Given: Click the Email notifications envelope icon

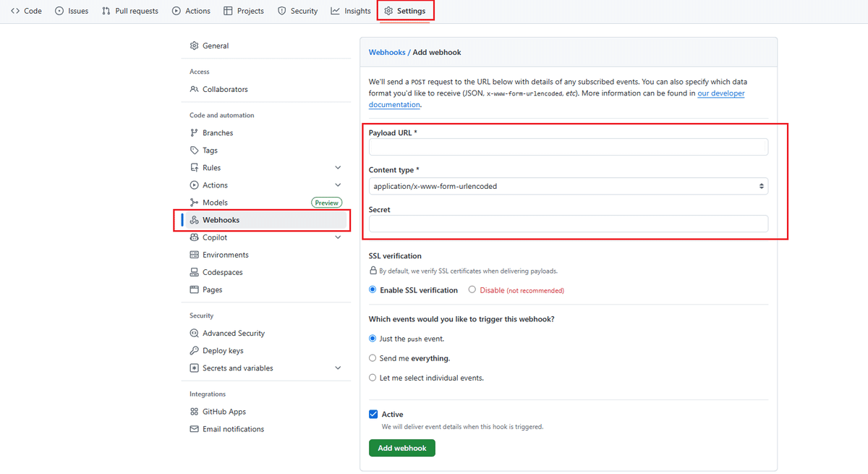Looking at the screenshot, I should tap(194, 428).
